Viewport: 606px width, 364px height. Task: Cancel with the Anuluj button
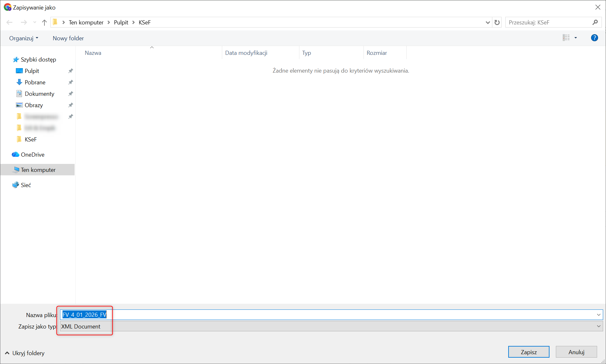pos(576,352)
